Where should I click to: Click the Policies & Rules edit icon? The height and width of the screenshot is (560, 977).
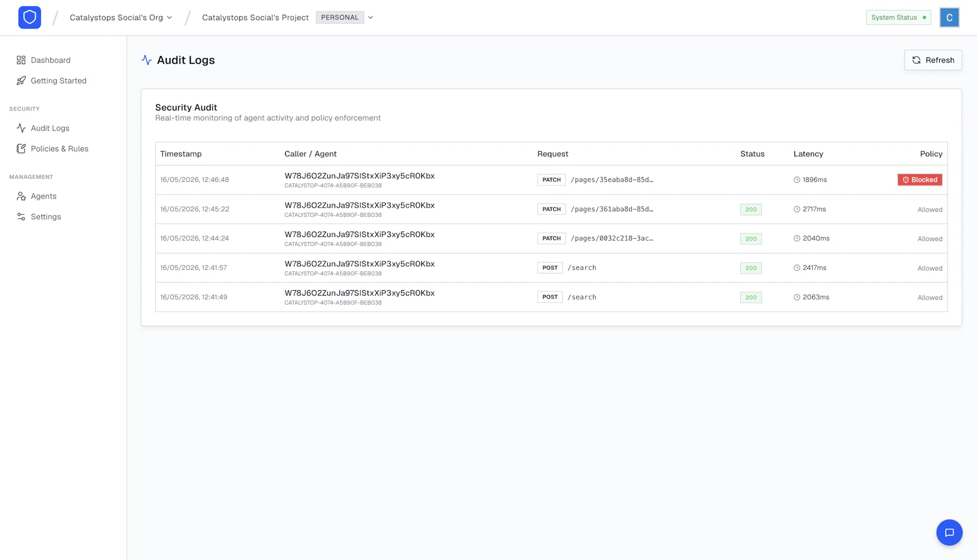(21, 149)
